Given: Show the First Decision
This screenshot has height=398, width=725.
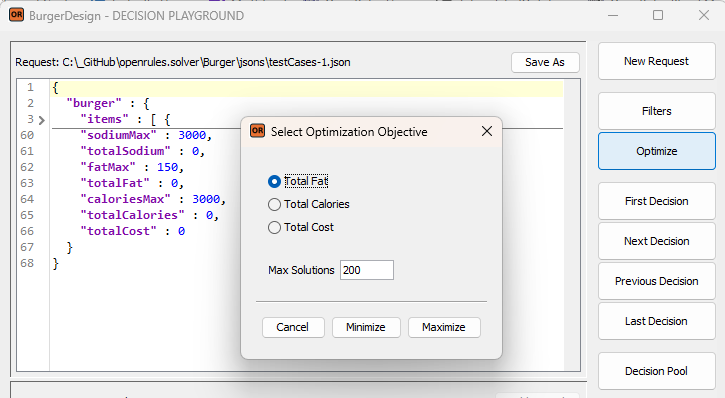Looking at the screenshot, I should click(657, 201).
